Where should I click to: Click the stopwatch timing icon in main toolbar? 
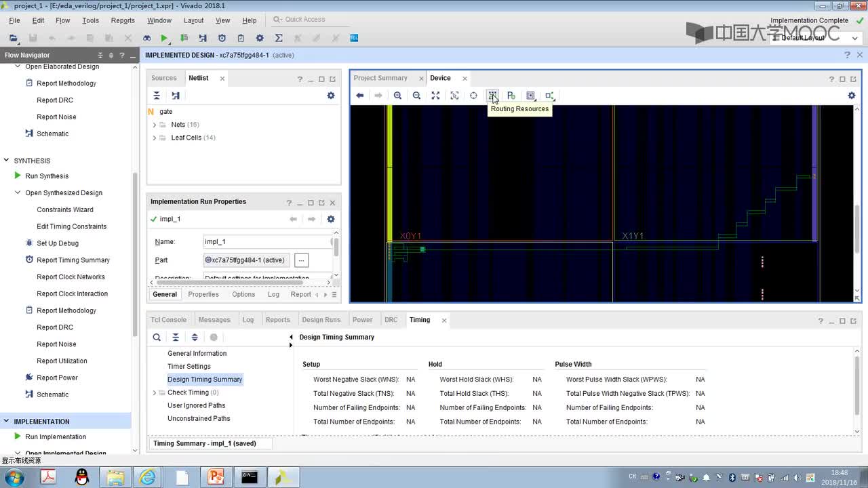pos(222,38)
